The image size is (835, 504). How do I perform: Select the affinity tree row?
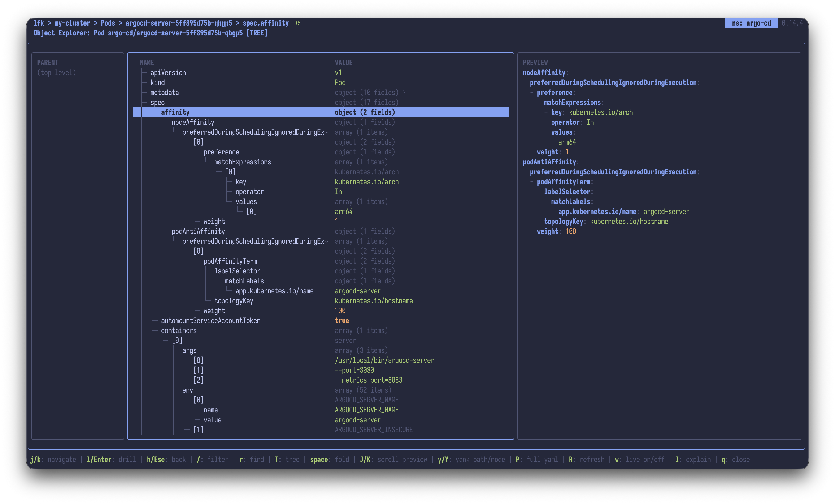(321, 112)
